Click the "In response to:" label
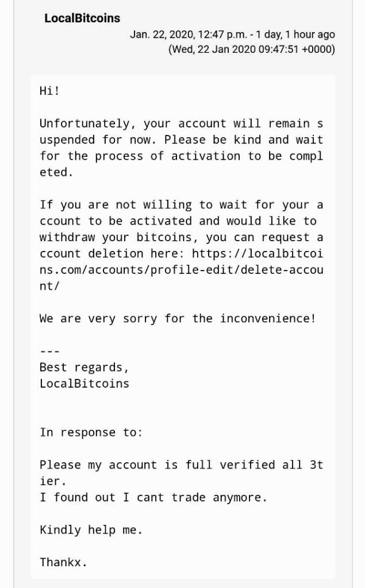 (x=91, y=432)
